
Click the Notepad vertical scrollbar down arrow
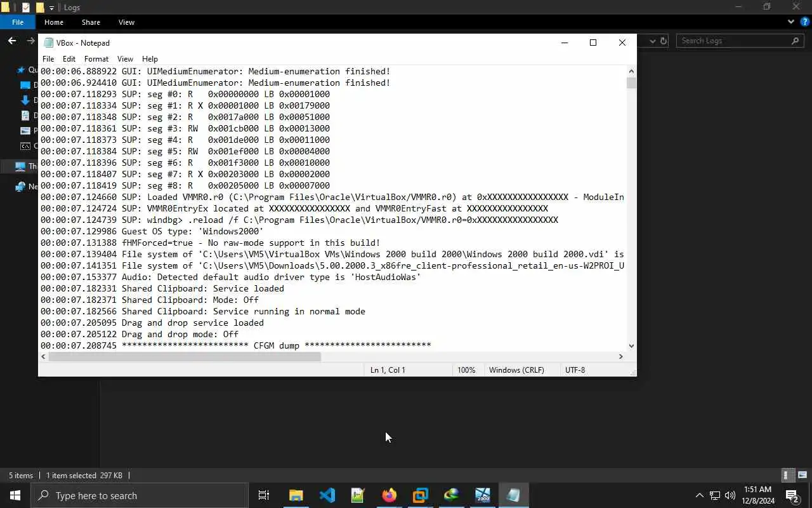coord(631,346)
